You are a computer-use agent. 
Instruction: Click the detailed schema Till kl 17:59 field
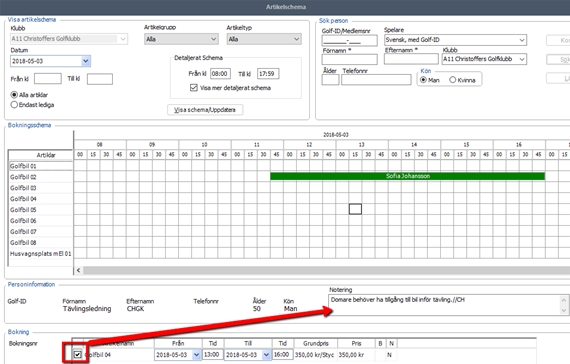pyautogui.click(x=268, y=73)
